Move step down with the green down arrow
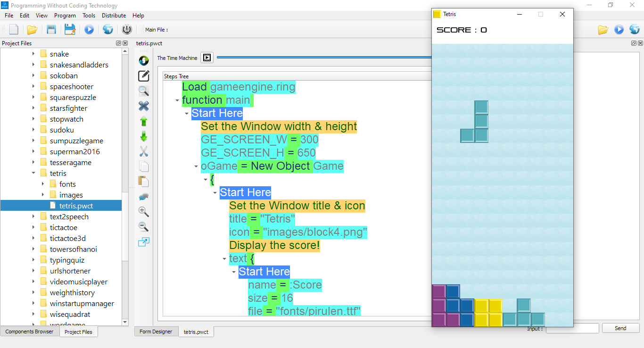644x348 pixels. pyautogui.click(x=144, y=136)
